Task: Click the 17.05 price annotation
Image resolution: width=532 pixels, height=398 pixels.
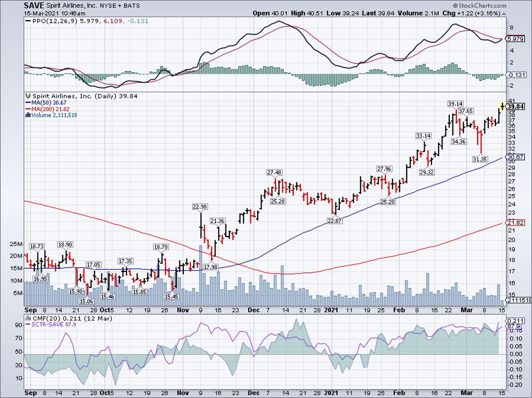Action: 94,265
